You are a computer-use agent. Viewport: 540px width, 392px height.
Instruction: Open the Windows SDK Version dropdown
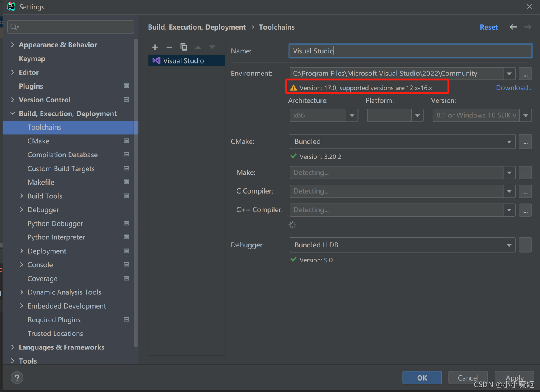[x=526, y=115]
